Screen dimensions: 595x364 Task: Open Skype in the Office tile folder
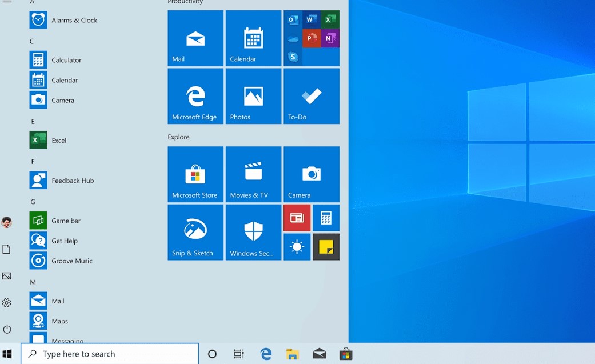pyautogui.click(x=293, y=57)
